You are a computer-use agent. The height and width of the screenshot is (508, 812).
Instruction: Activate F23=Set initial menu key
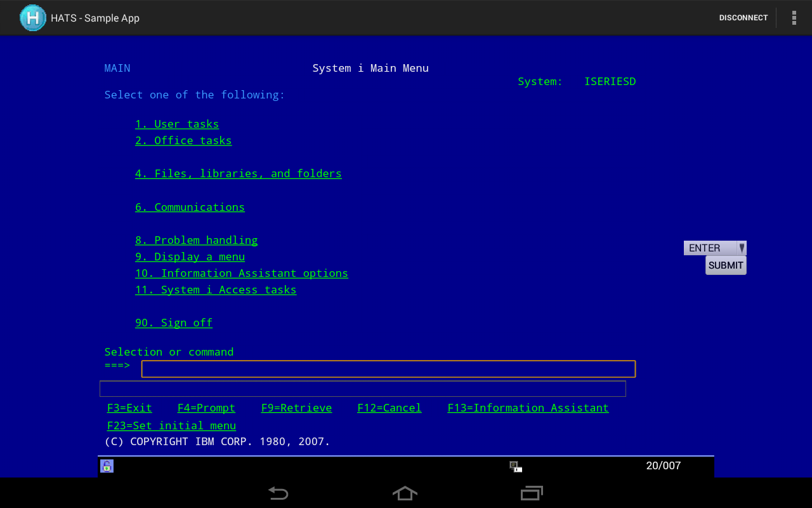(171, 425)
